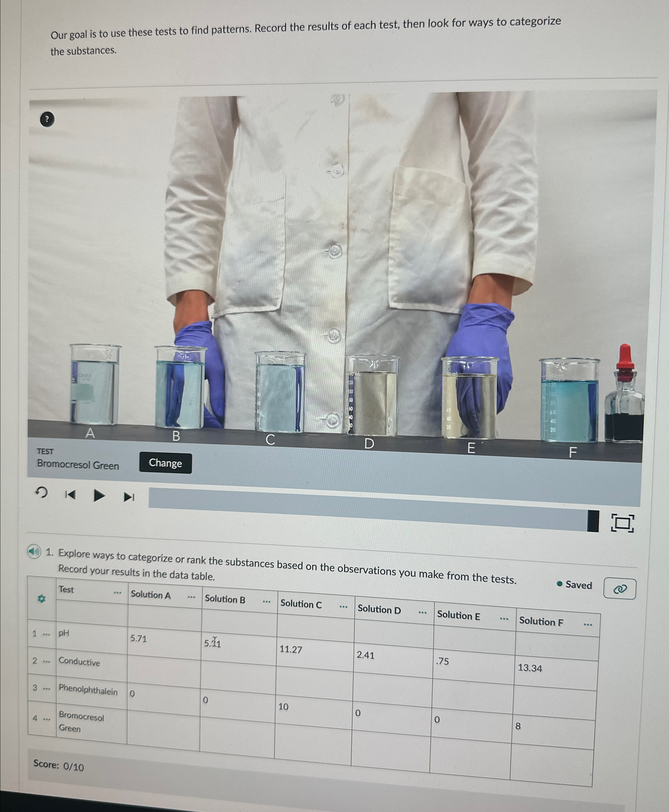This screenshot has width=669, height=812.
Task: Open row 1 pH options dots
Action: 46,634
